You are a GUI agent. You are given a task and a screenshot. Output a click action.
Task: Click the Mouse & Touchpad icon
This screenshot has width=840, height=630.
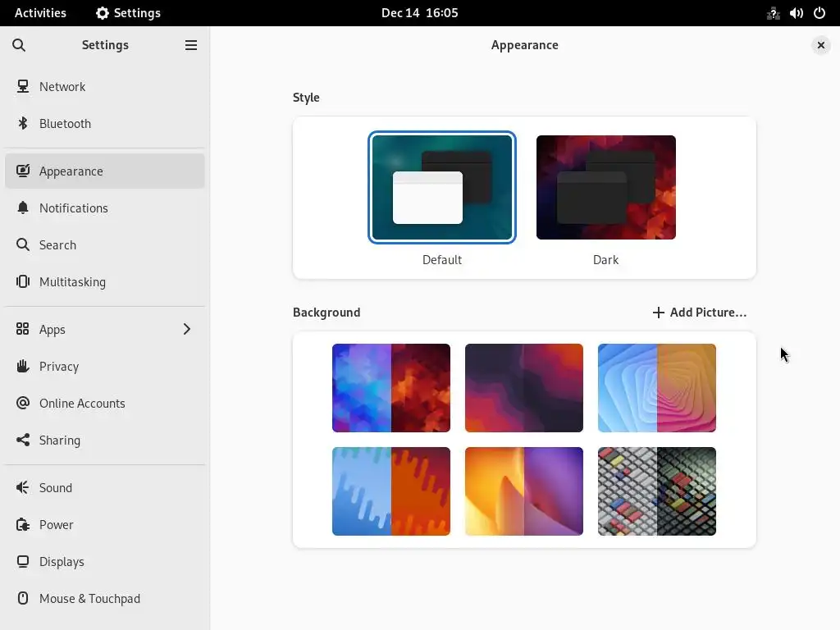(22, 598)
